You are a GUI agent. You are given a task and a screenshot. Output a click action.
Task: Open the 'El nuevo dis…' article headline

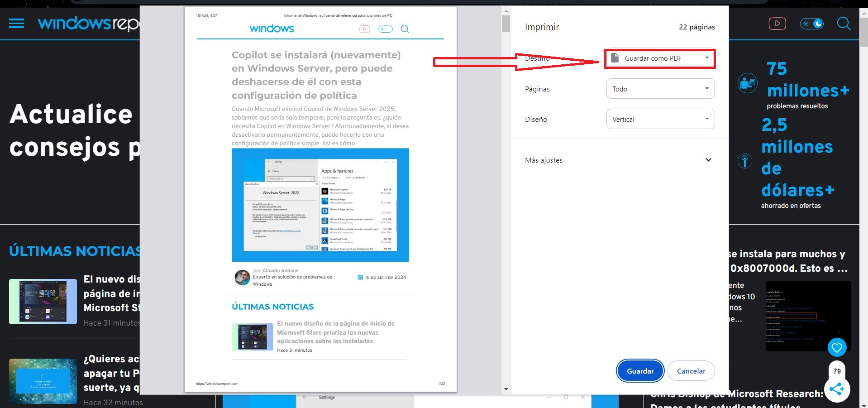(112, 293)
